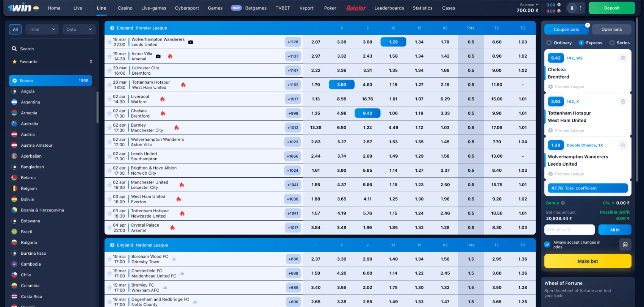Deselect 1.29 odds for Wolverhampton vs Leeds

coord(393,42)
